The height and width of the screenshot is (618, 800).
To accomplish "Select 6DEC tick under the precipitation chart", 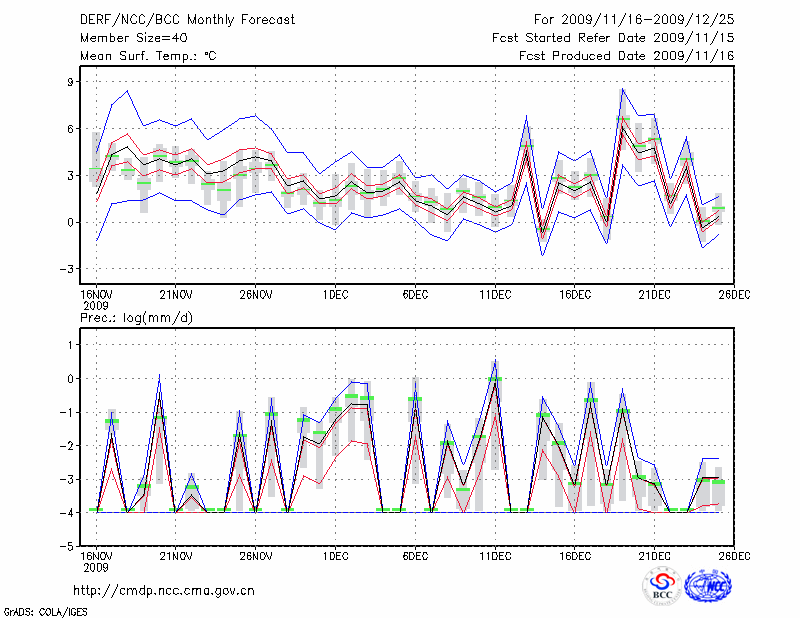I will click(415, 556).
